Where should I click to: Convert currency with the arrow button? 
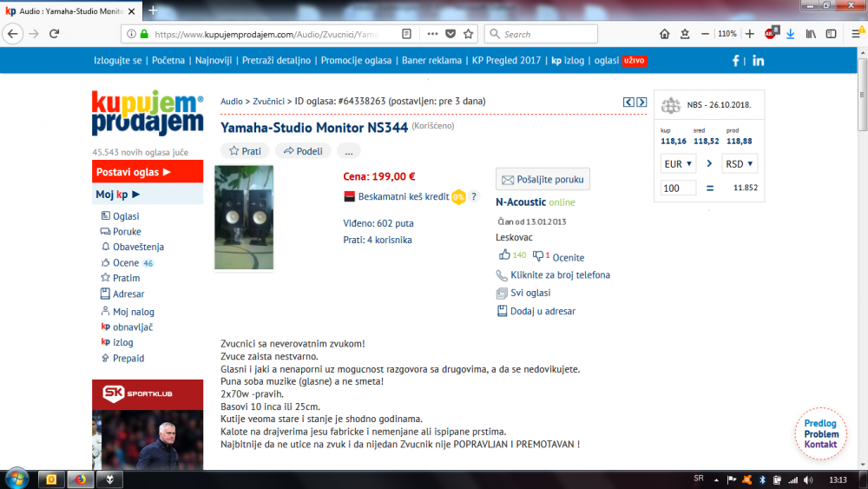coord(709,163)
